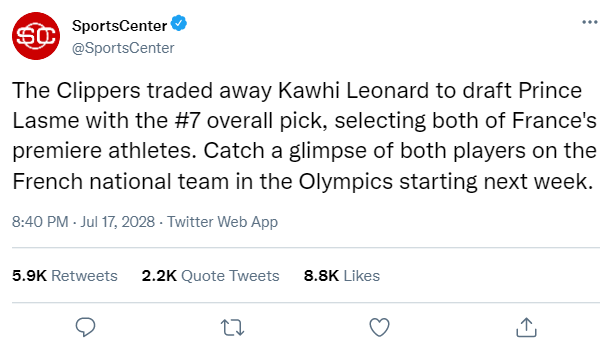Open the three-dot more options menu

pos(590,22)
